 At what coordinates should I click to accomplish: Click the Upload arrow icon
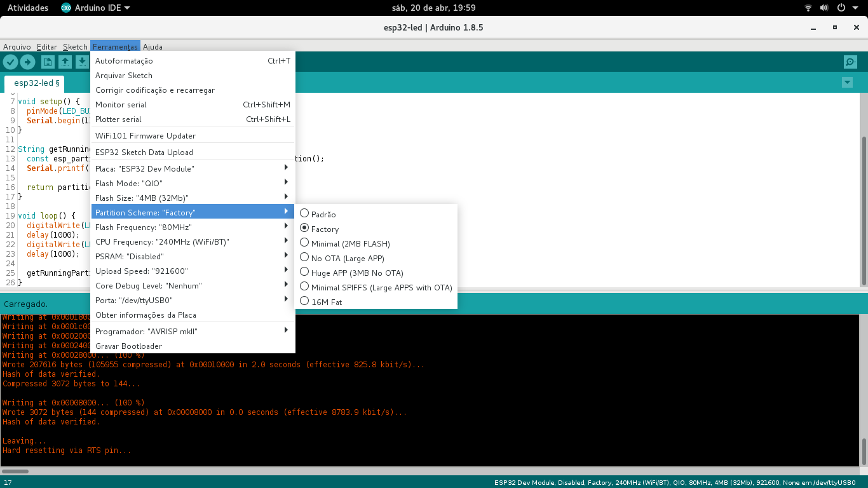click(x=27, y=62)
